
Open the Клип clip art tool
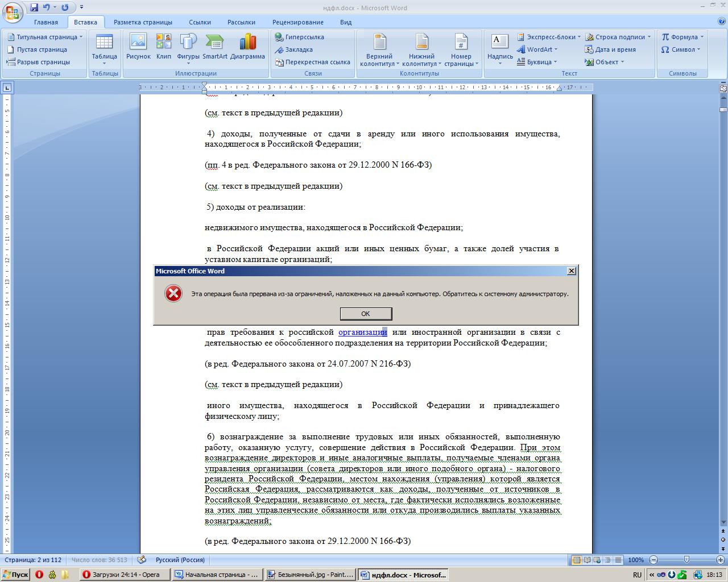tap(164, 47)
